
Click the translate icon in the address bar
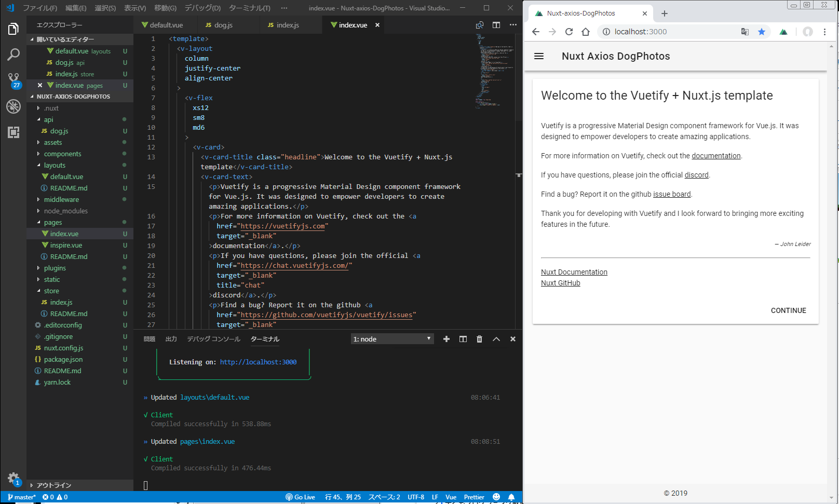point(745,32)
